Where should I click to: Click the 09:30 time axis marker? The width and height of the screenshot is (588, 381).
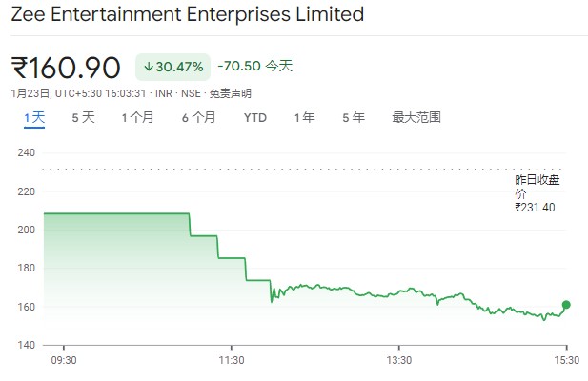[64, 360]
